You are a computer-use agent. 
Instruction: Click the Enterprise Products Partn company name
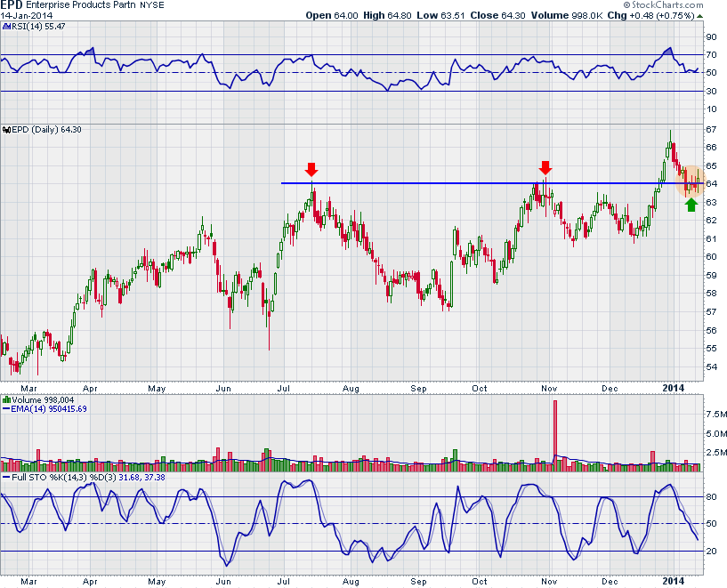[x=81, y=5]
